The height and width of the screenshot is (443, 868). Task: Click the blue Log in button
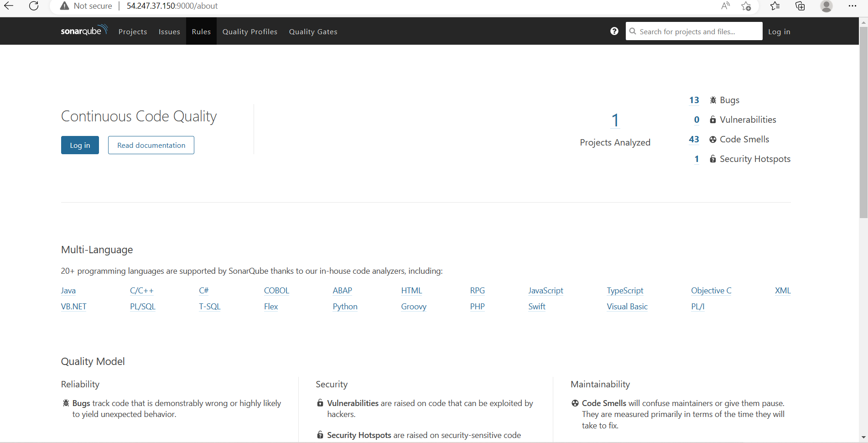80,145
